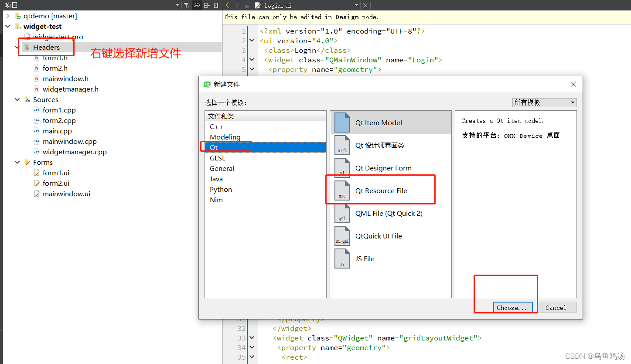Fold the code block on line 2
This screenshot has width=631, height=364.
[252, 40]
